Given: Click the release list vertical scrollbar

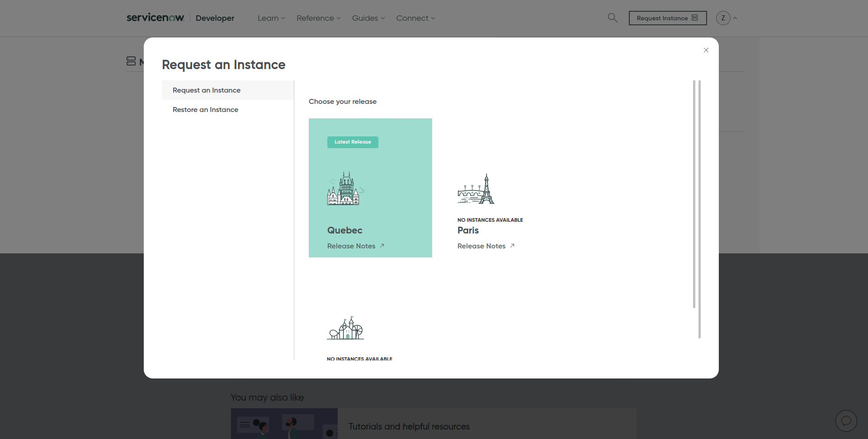Looking at the screenshot, I should (694, 194).
